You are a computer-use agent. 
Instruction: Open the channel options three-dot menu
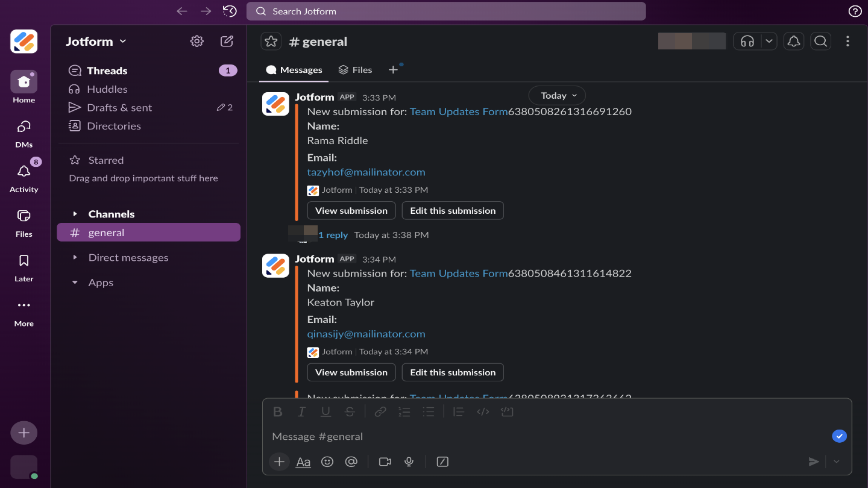point(848,41)
